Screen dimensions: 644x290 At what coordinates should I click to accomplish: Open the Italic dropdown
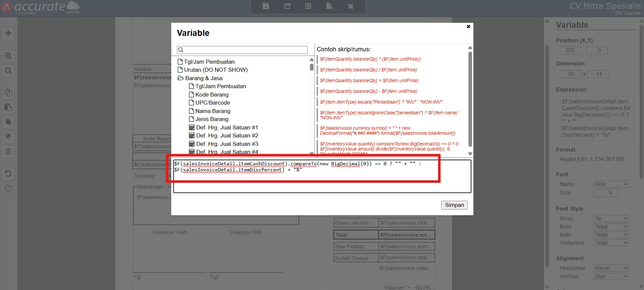(x=611, y=235)
